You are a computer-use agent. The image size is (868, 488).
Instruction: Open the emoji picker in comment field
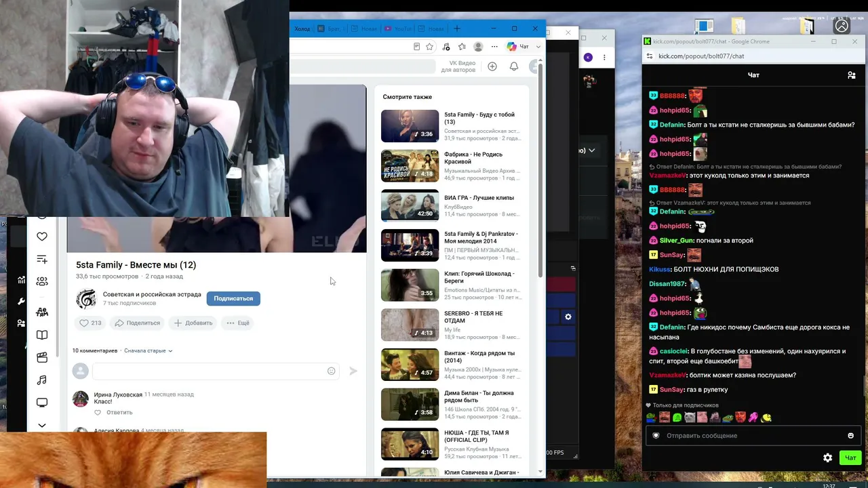(331, 371)
